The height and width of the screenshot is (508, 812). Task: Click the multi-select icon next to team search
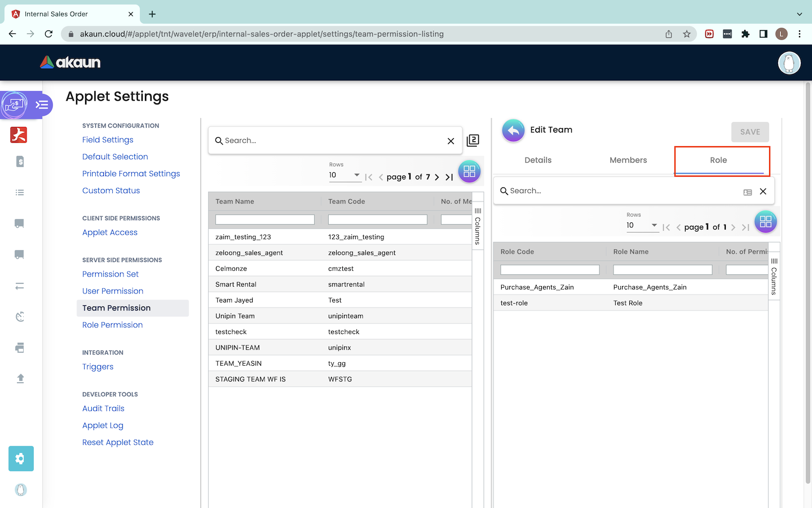click(473, 141)
